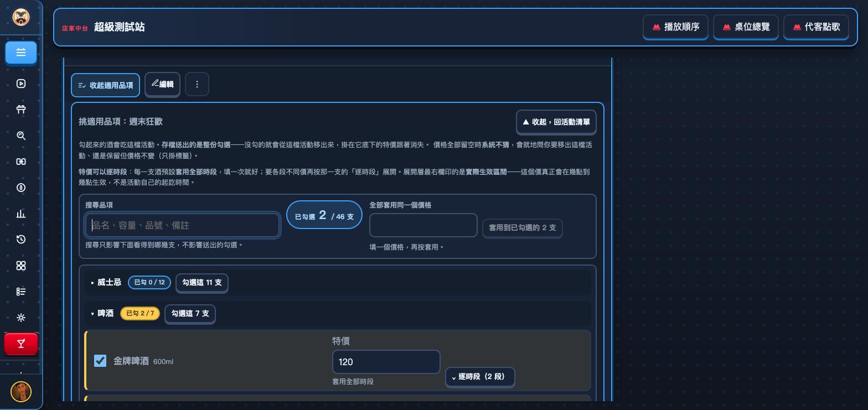The image size is (868, 410).
Task: Focus the 搜尋品項 search field
Action: click(x=183, y=225)
